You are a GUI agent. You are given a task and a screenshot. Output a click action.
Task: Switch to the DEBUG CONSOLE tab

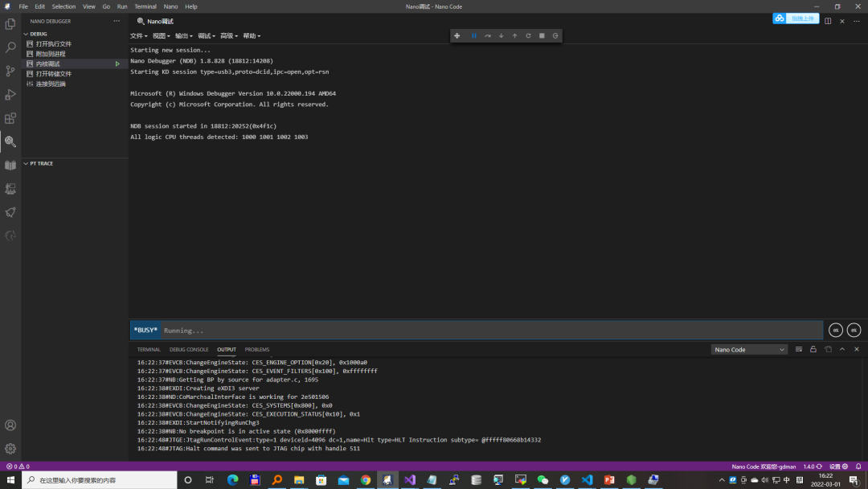[189, 349]
